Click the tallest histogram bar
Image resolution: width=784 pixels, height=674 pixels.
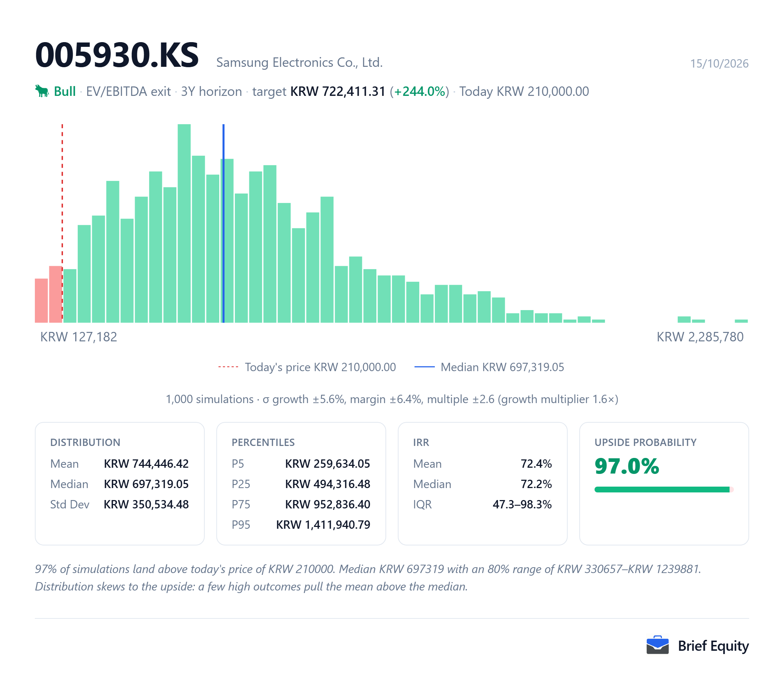click(x=184, y=223)
